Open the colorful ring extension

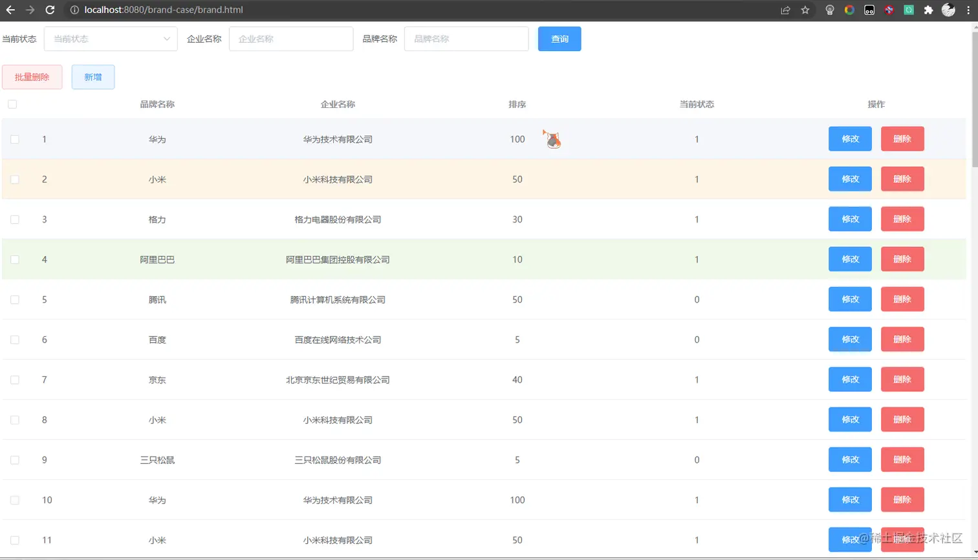[849, 10]
